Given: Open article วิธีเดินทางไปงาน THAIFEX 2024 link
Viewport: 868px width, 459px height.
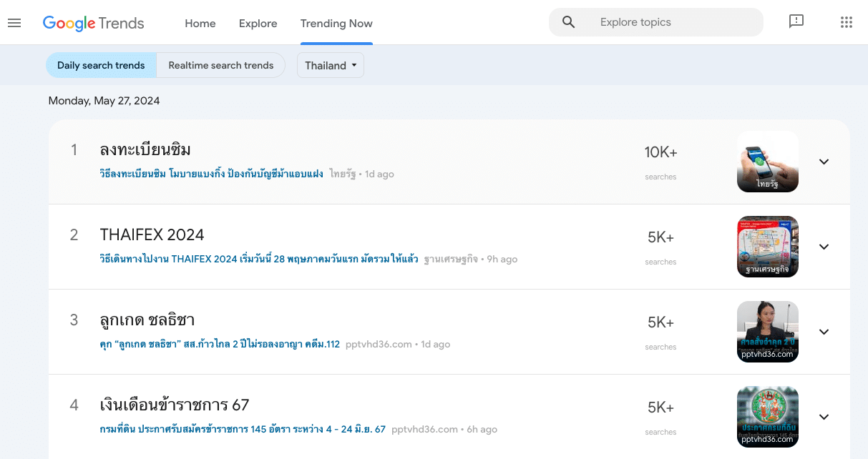Looking at the screenshot, I should pos(259,259).
